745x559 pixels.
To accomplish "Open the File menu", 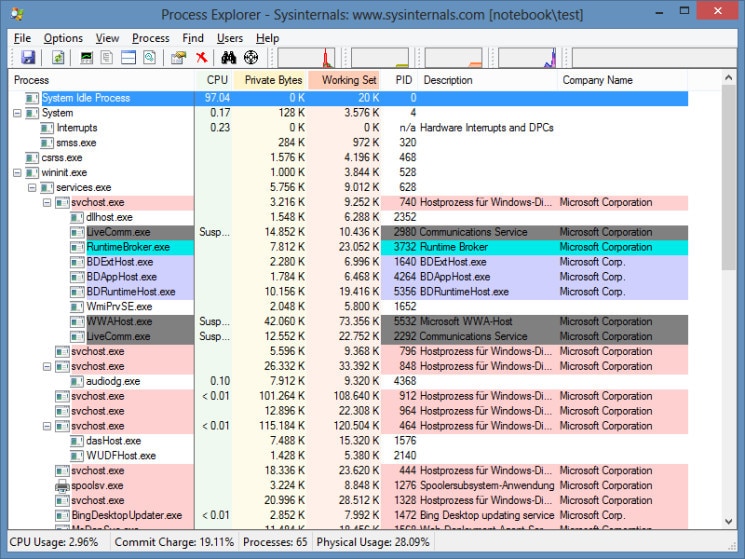I will coord(22,38).
